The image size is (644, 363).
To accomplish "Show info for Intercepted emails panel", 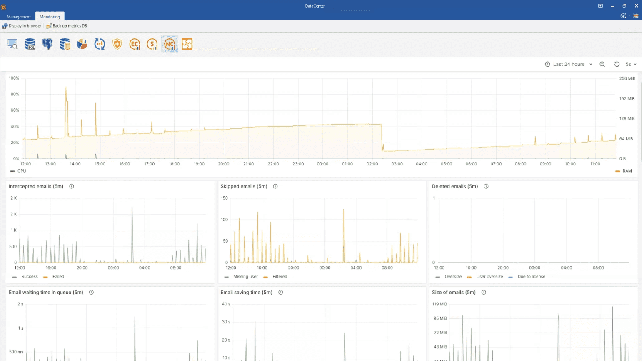I will (72, 186).
